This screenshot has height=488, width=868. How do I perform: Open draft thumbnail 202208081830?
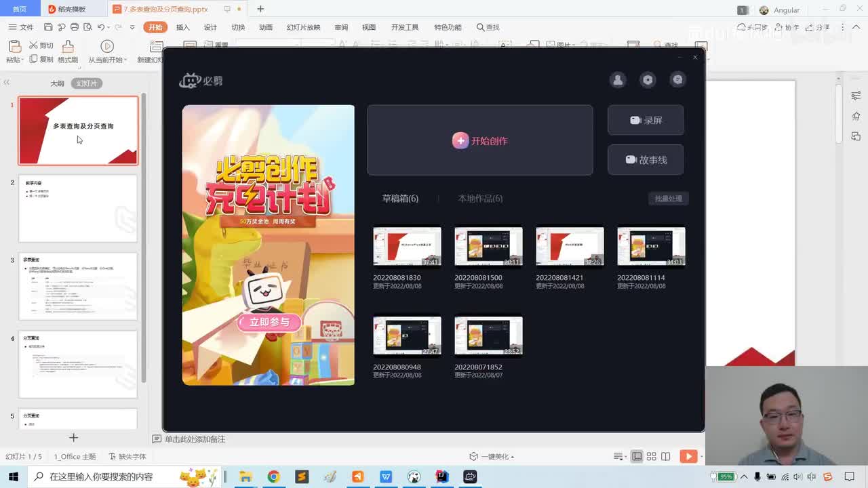pos(407,247)
